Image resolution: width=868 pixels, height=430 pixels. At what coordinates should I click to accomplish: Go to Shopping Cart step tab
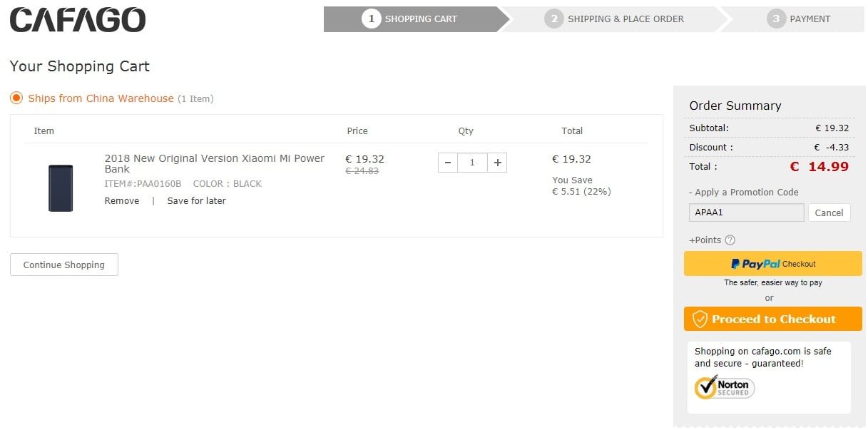pyautogui.click(x=412, y=19)
